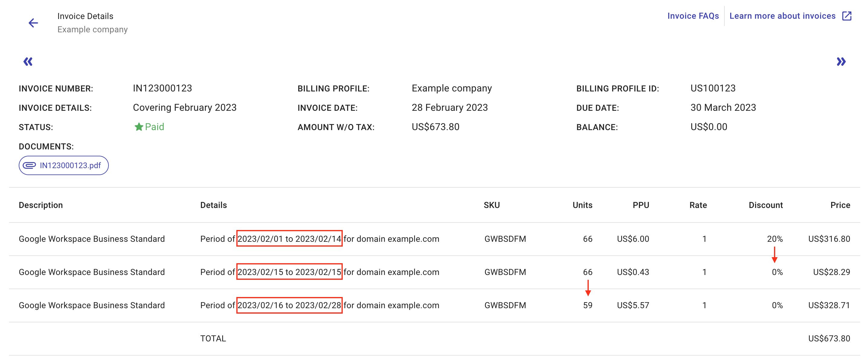Click PPU value US$5.57
Viewport: 868px width, 361px height.
tap(633, 305)
